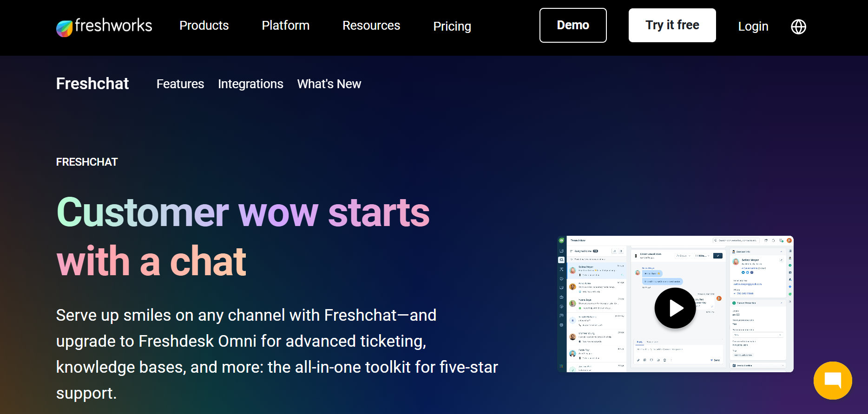The height and width of the screenshot is (414, 868).
Task: Open the Products menu
Action: click(204, 26)
